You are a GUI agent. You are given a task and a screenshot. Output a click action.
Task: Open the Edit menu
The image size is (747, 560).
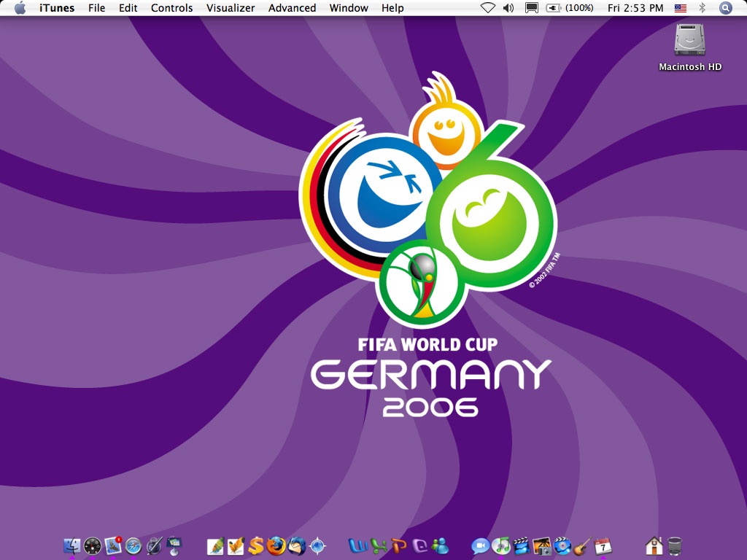(x=128, y=7)
